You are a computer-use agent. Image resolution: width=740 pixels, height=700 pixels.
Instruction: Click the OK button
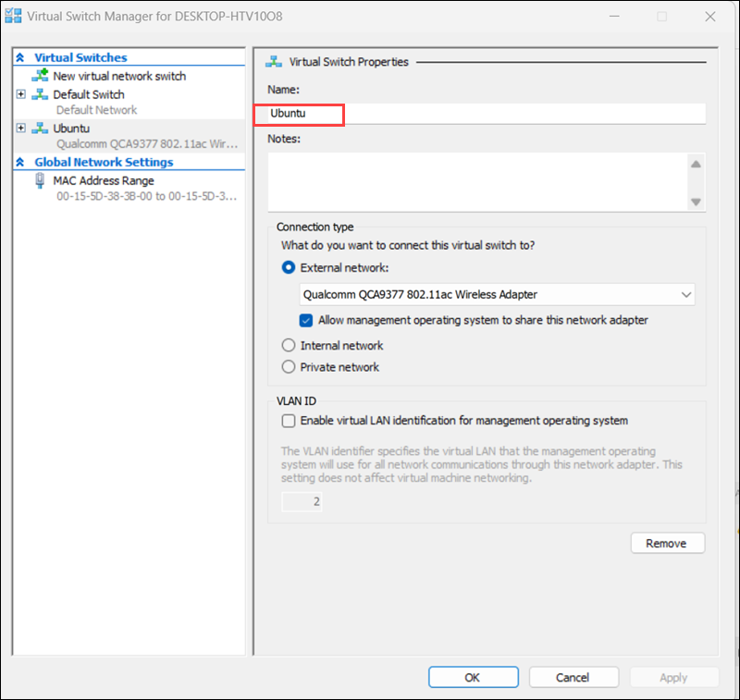tap(474, 678)
